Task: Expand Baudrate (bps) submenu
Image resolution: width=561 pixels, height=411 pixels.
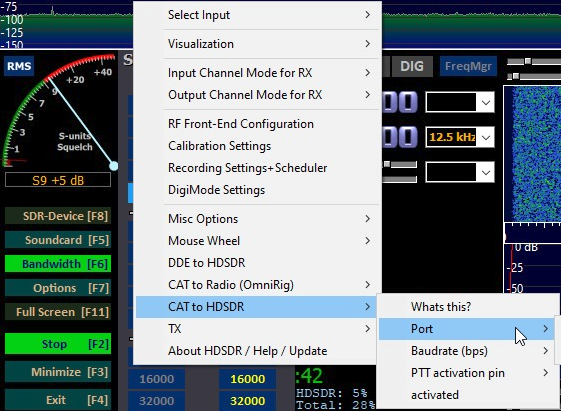Action: pos(467,351)
